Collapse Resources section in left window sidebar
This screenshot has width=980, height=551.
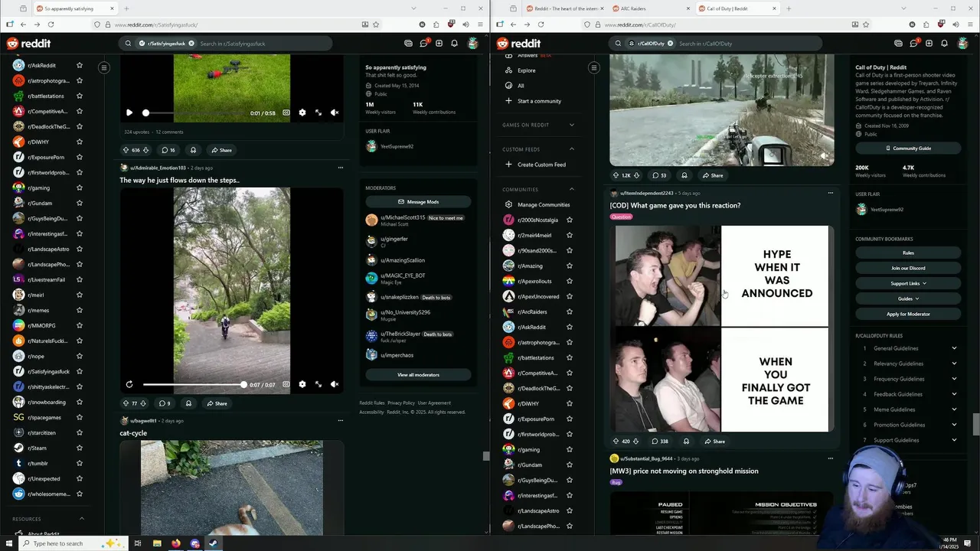point(82,519)
